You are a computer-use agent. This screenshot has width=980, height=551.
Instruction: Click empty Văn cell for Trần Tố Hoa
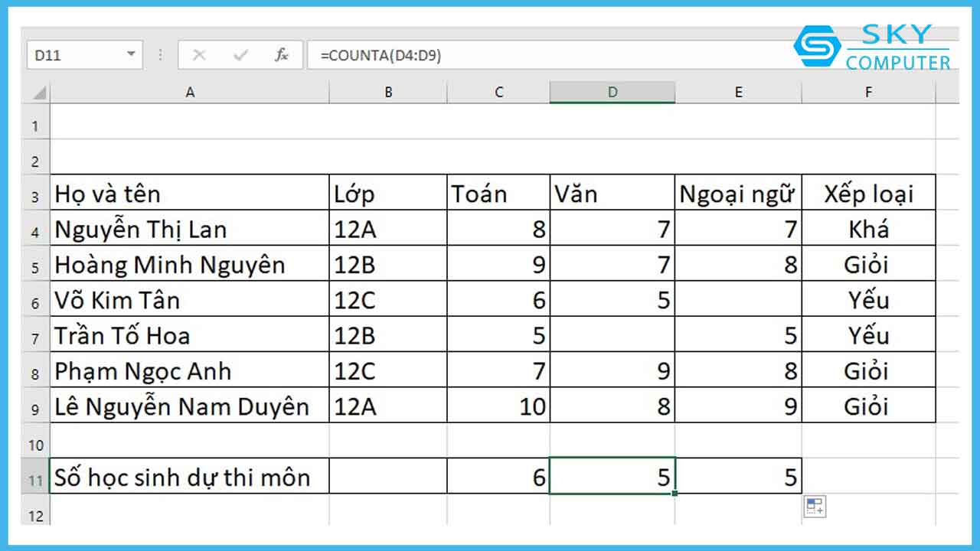(x=612, y=334)
